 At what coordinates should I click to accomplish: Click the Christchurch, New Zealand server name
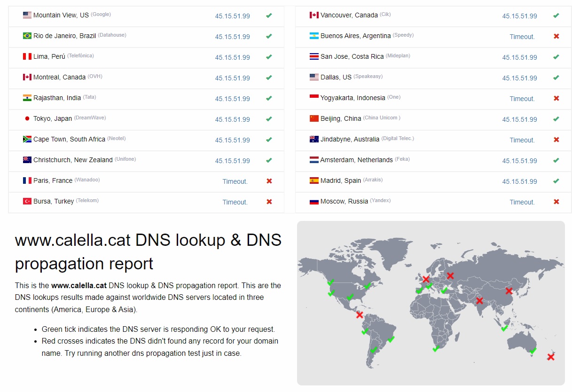[x=73, y=160]
